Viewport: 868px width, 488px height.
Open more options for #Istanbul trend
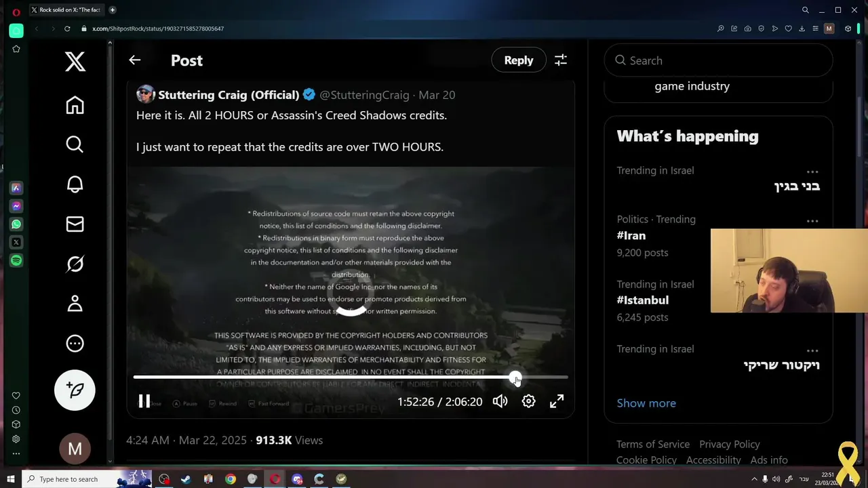[812, 286]
